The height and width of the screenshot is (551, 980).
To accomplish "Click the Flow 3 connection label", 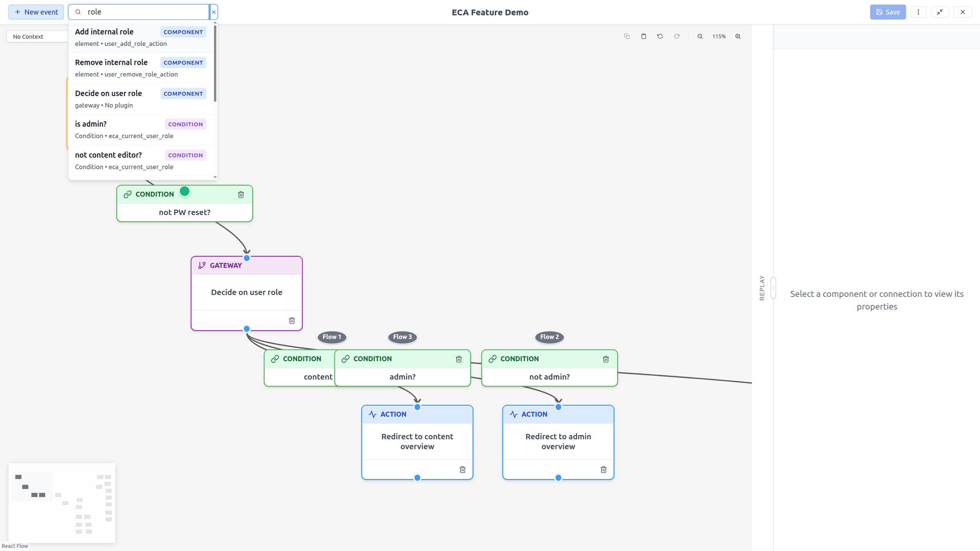I will click(x=402, y=337).
